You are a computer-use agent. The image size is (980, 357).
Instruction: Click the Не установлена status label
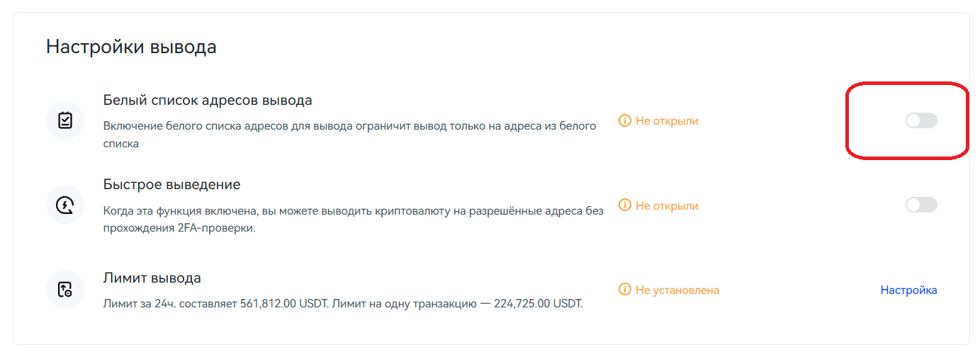pos(677,290)
